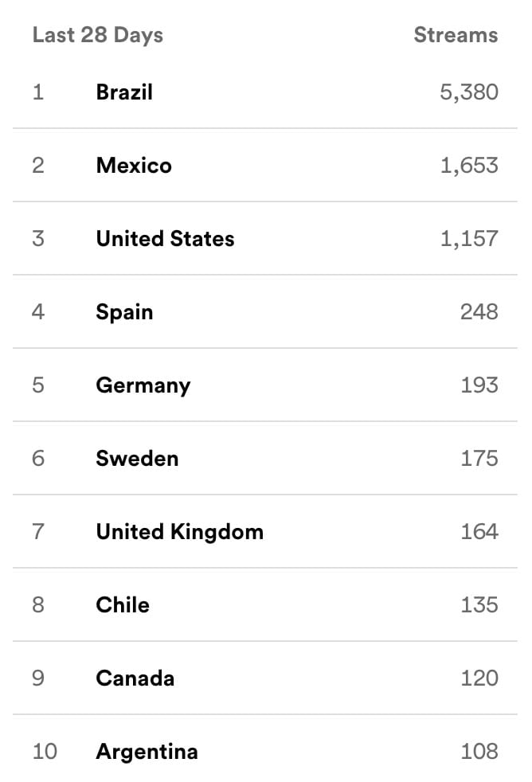Click Spain's 248 streams number
Screen dimensions: 532x782
(479, 312)
